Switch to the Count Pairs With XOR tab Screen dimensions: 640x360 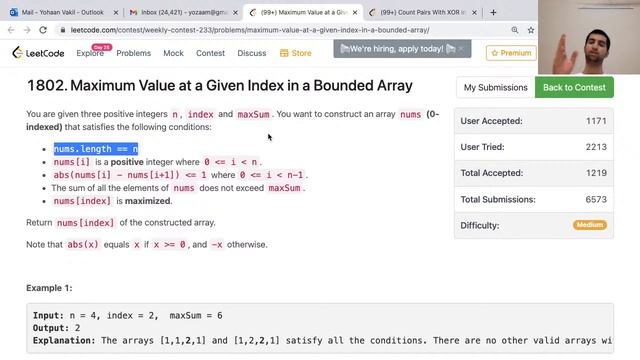422,12
